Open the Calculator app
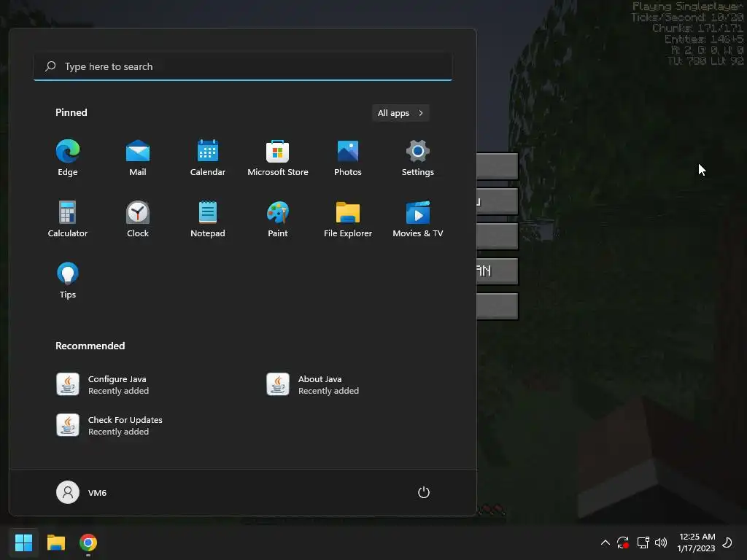The height and width of the screenshot is (560, 747). 68,219
